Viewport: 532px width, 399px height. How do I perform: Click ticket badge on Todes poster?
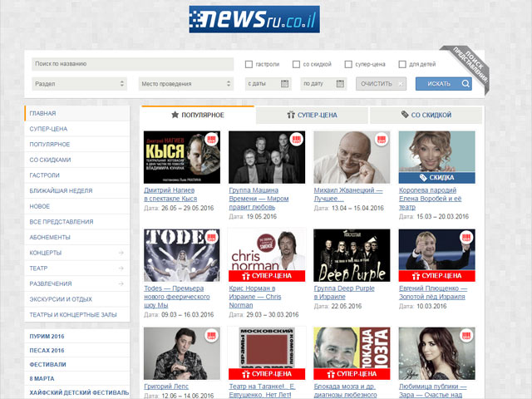tap(212, 237)
